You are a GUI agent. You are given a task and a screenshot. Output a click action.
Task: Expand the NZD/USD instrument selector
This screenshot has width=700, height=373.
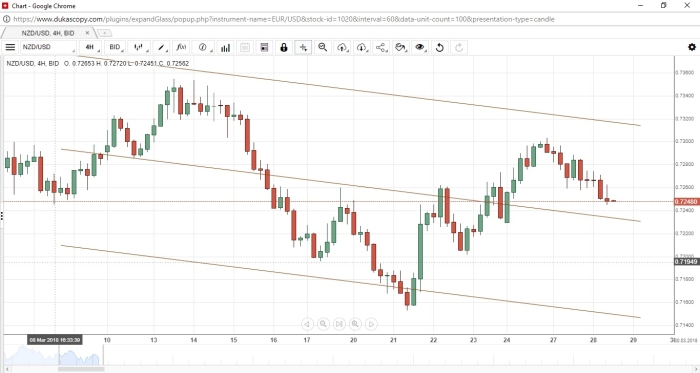coord(48,47)
